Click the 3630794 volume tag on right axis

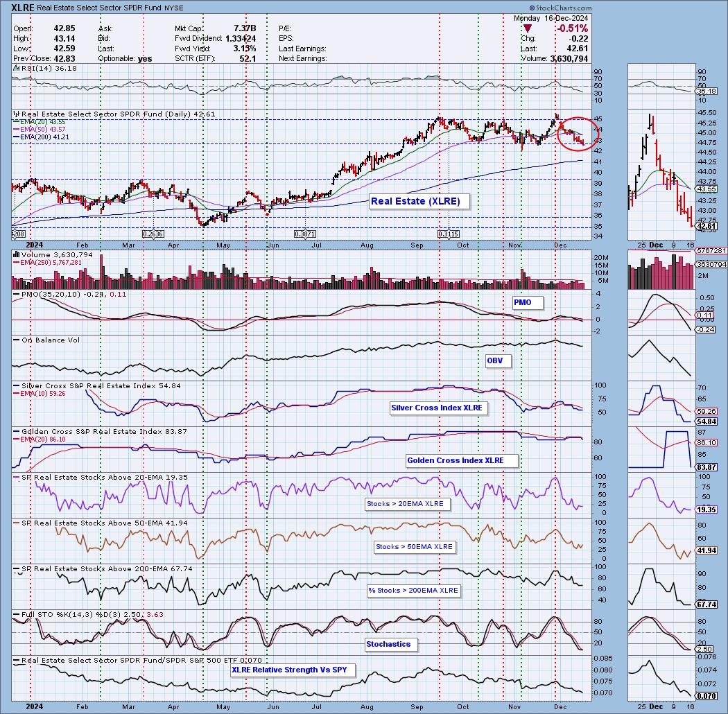pos(711,265)
